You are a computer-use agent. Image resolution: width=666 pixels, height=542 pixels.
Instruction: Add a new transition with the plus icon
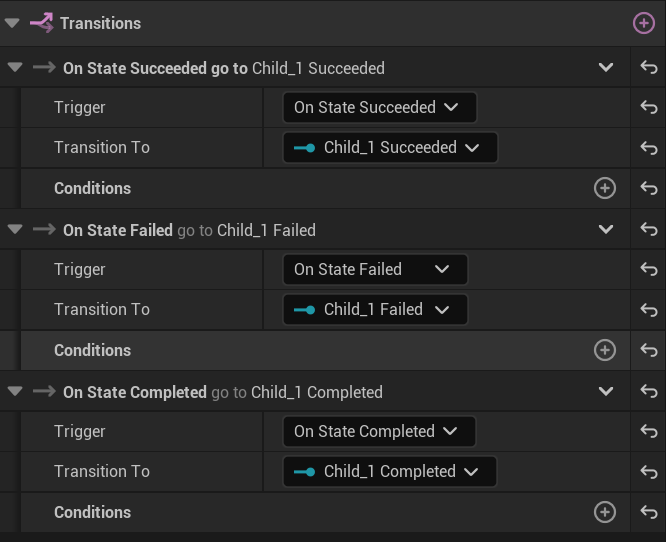coord(644,23)
